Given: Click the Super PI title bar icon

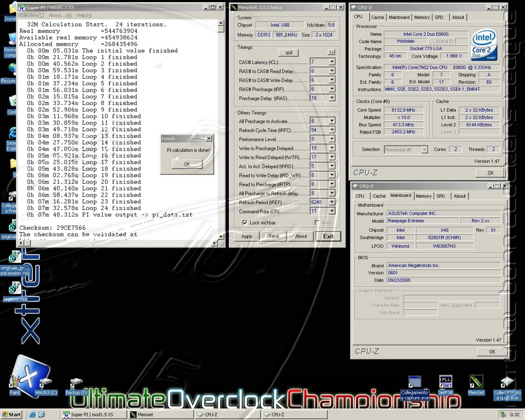Looking at the screenshot, I should tap(21, 7).
